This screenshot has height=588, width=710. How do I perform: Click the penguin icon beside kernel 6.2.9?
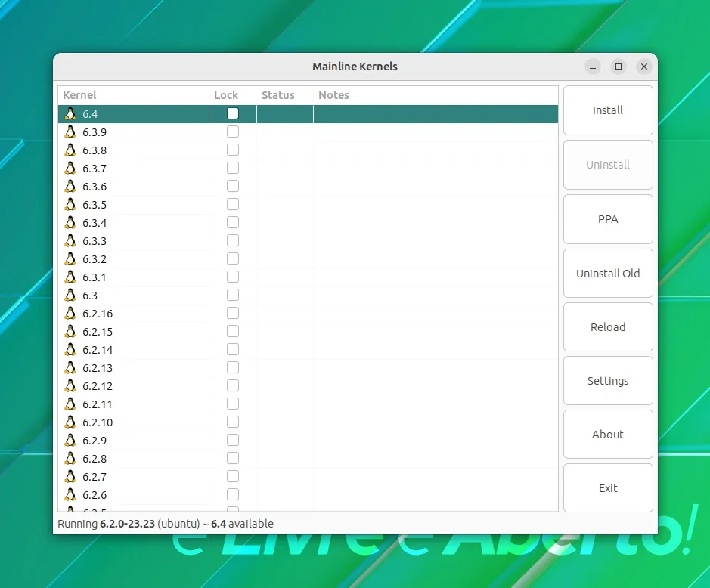(x=70, y=440)
